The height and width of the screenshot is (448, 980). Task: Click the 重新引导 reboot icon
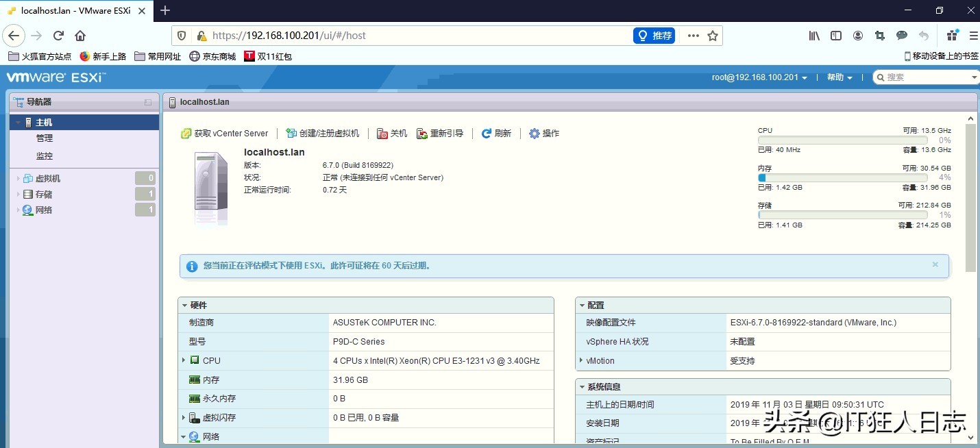tap(421, 133)
